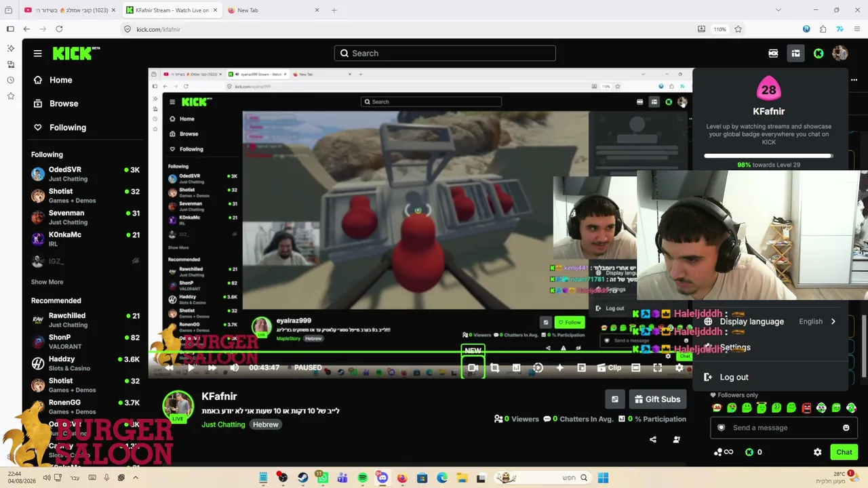Open chat settings gear icon
The height and width of the screenshot is (488, 868).
point(818,452)
